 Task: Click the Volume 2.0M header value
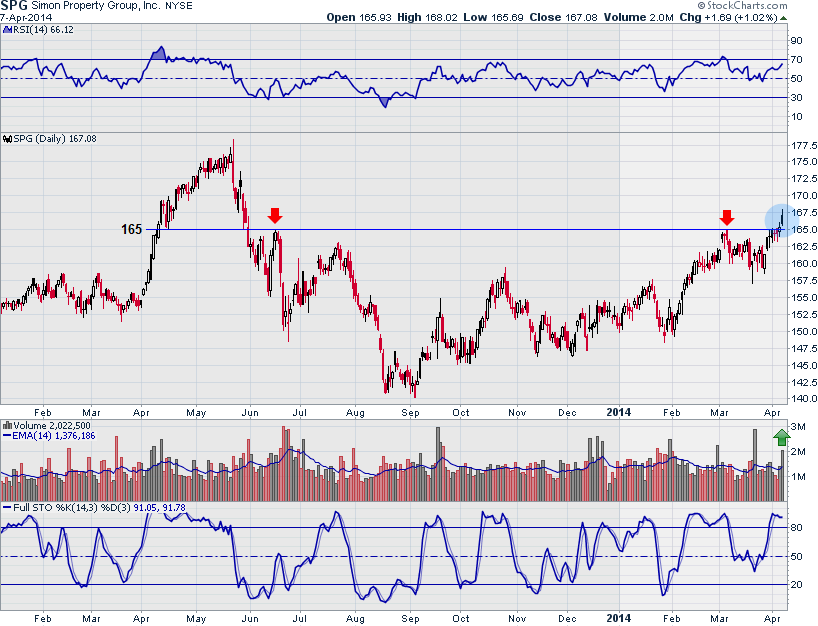(x=639, y=17)
